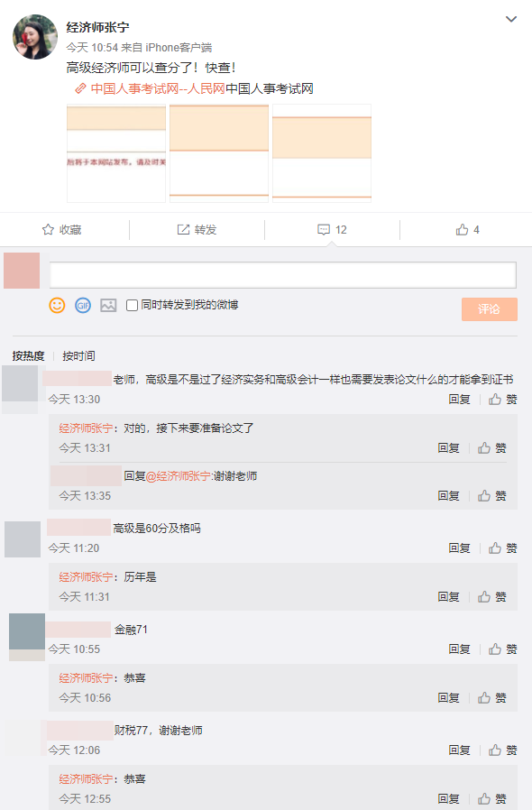Like the 今天 13:30 comment
The height and width of the screenshot is (810, 532).
point(502,400)
